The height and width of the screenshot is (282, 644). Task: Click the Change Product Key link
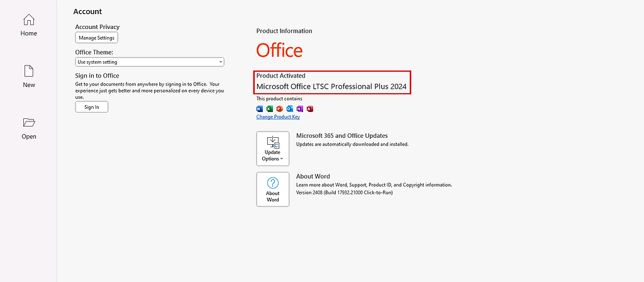278,116
